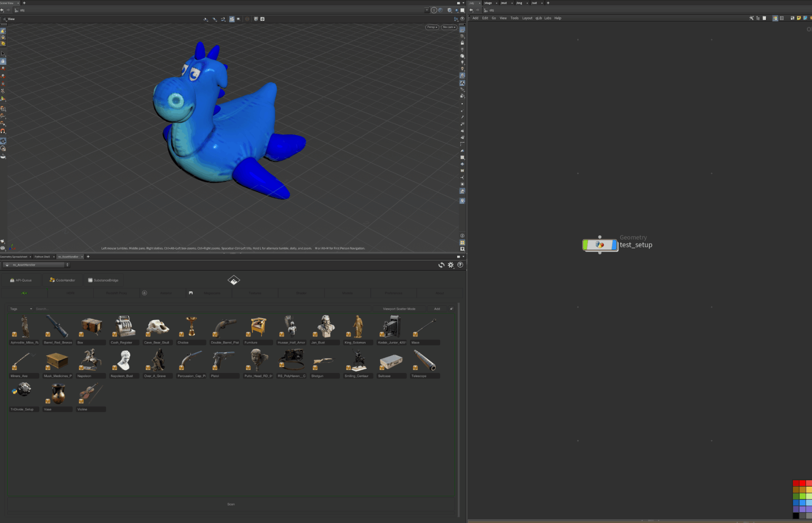Click the sticky note icon in network toolbar
Viewport: 812px width, 523px height.
pyautogui.click(x=798, y=18)
